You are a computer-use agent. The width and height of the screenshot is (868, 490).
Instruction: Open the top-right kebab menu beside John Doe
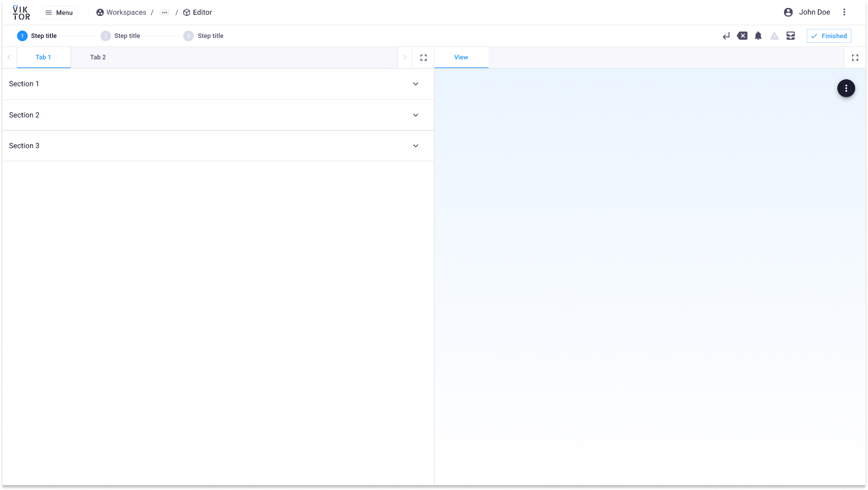point(844,12)
